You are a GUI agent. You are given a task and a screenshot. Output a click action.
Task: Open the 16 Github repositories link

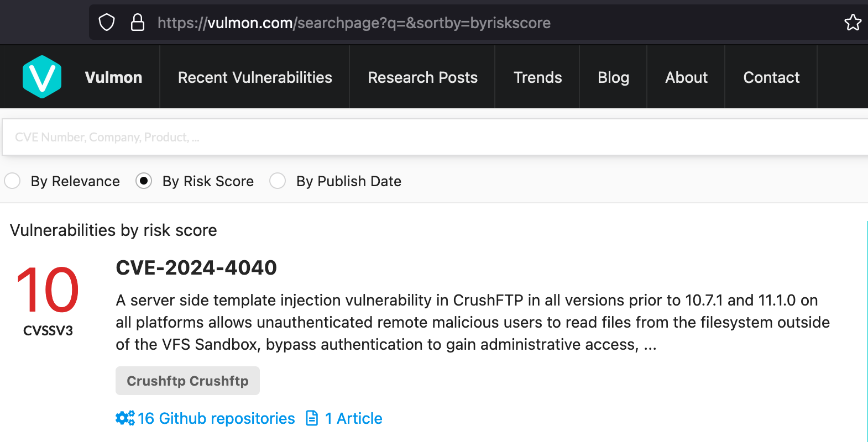coord(216,418)
